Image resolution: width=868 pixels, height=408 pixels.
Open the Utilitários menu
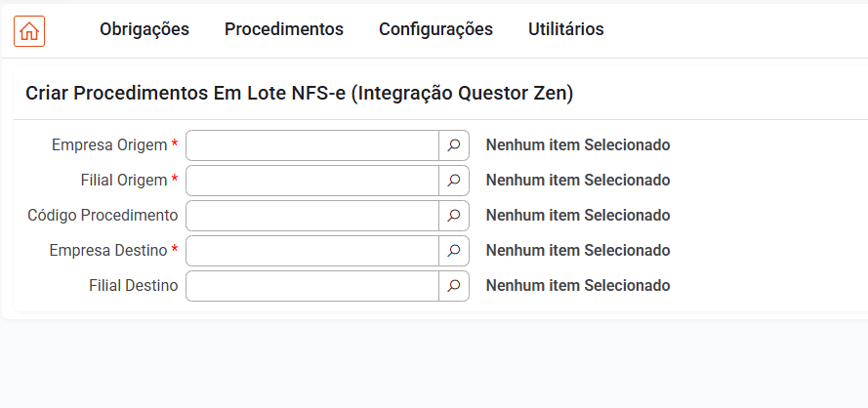tap(565, 29)
